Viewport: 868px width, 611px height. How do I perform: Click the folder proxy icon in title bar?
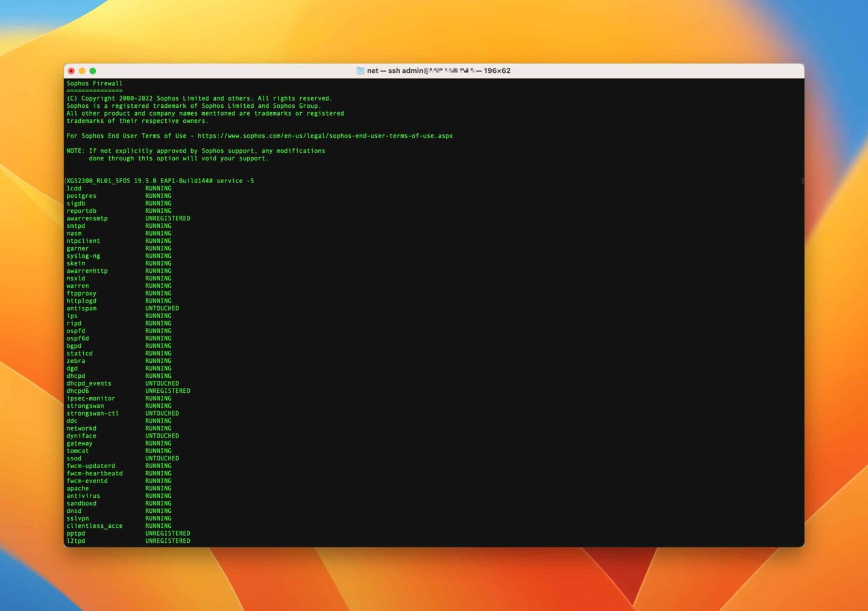tap(360, 71)
